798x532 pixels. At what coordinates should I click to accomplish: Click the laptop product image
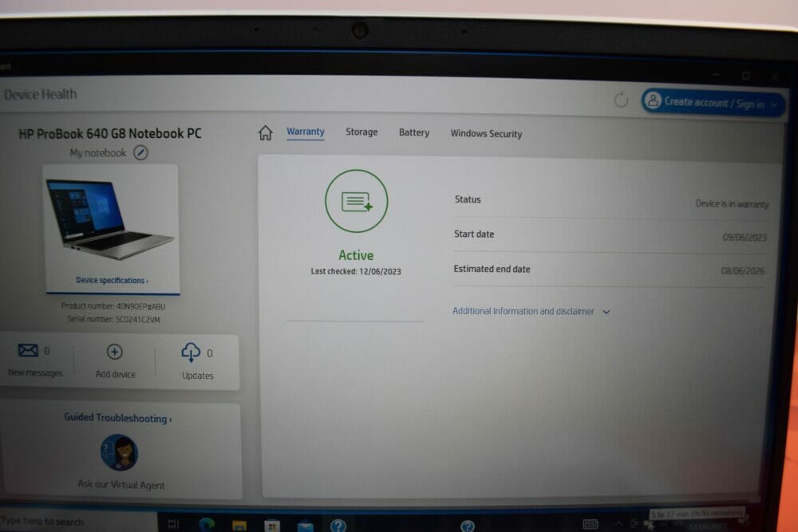tap(110, 219)
